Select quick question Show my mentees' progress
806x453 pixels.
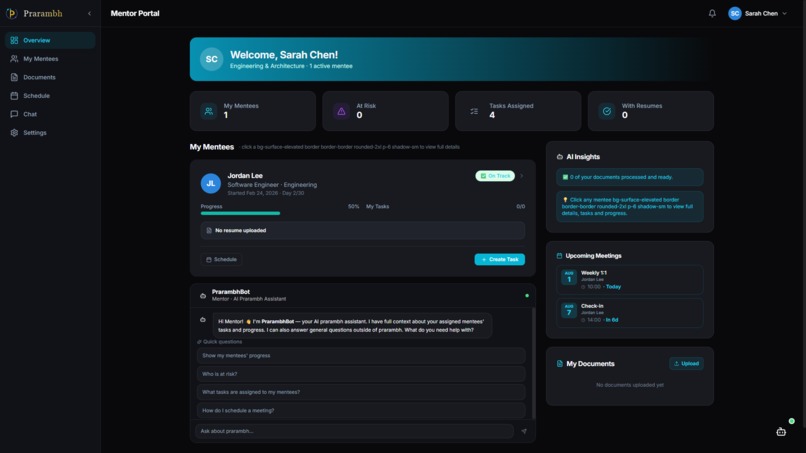(361, 355)
